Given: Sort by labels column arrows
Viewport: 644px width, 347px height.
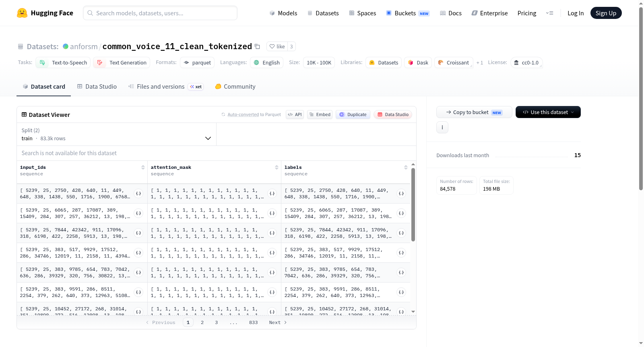Looking at the screenshot, I should 406,167.
